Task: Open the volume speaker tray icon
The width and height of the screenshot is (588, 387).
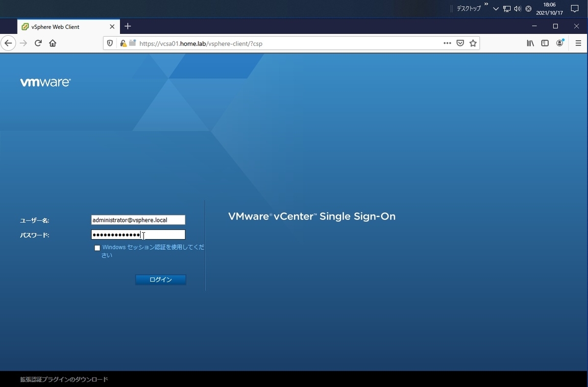Action: point(517,9)
